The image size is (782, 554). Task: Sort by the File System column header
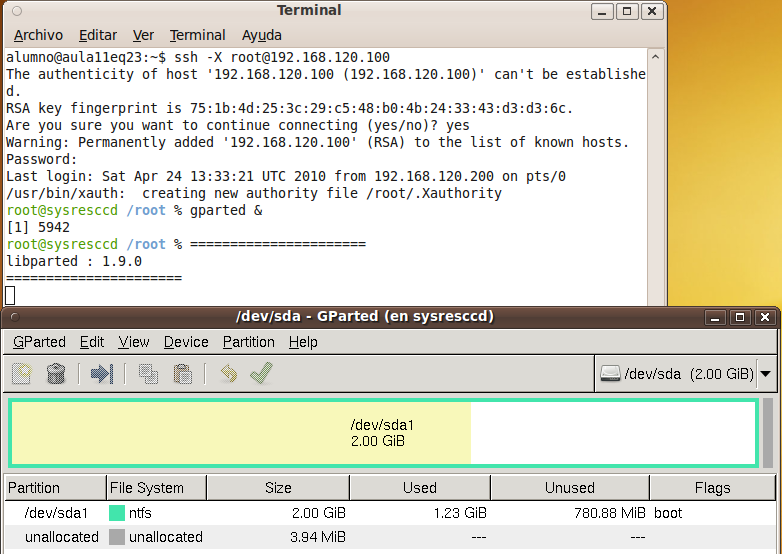[x=156, y=488]
